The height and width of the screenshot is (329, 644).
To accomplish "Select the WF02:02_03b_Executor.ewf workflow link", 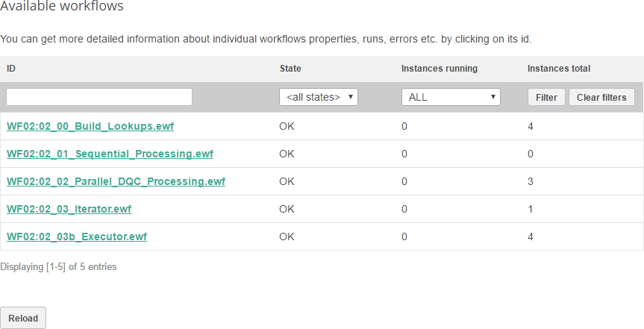I will point(77,236).
